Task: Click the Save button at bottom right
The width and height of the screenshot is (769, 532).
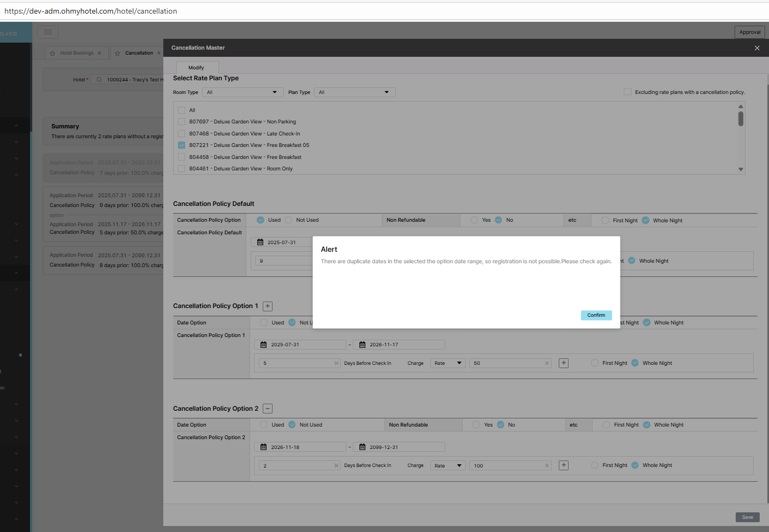Action: pyautogui.click(x=747, y=517)
